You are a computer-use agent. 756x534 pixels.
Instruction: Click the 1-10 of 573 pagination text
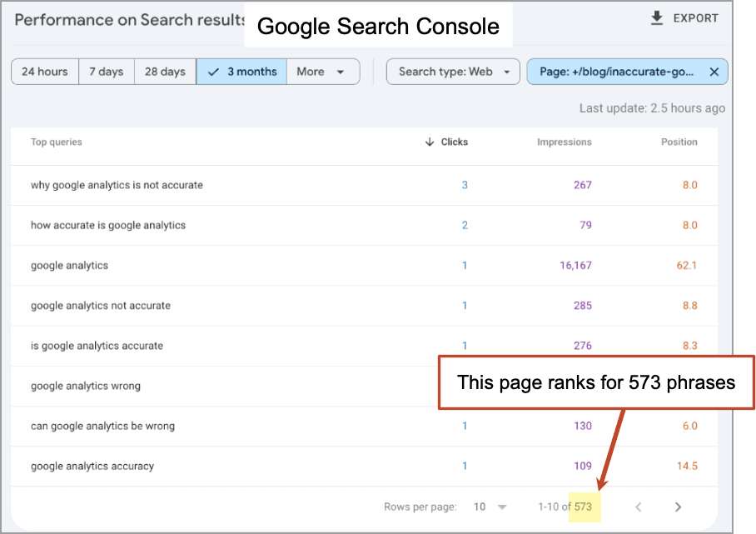coord(565,507)
